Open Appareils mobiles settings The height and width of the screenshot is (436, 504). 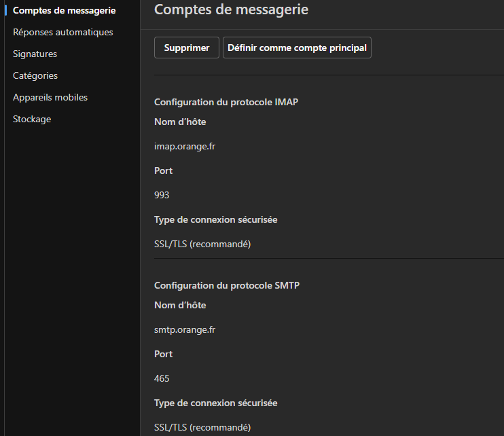point(50,97)
